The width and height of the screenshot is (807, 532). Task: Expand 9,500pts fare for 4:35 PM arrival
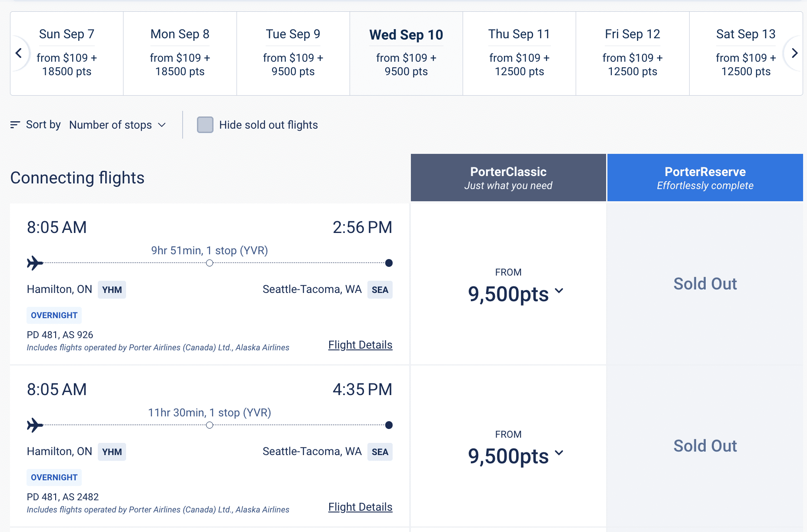[515, 456]
